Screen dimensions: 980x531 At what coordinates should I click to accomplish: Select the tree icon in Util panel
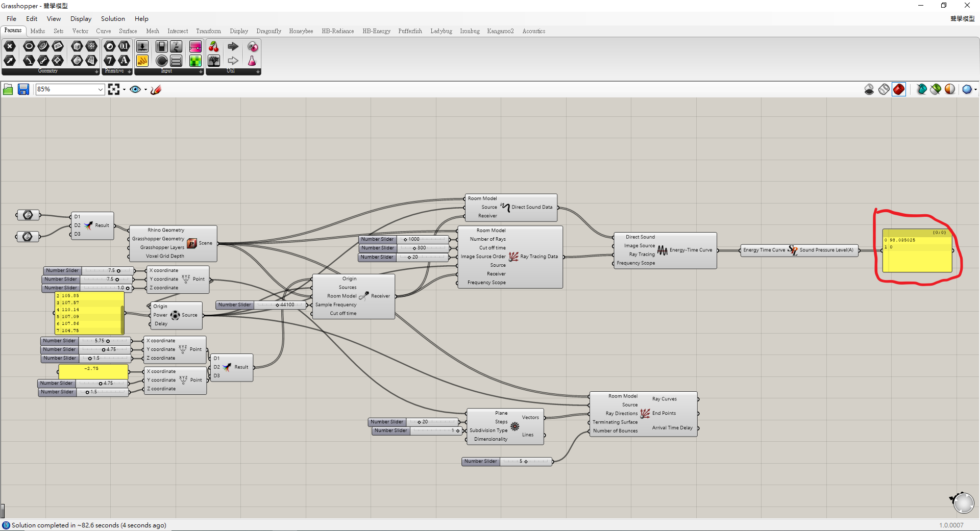point(214,61)
